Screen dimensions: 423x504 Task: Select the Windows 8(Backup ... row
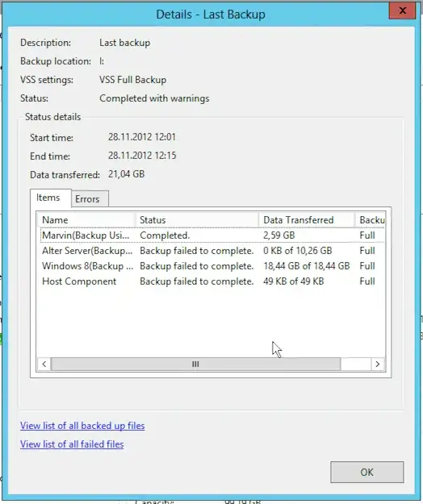tap(211, 266)
